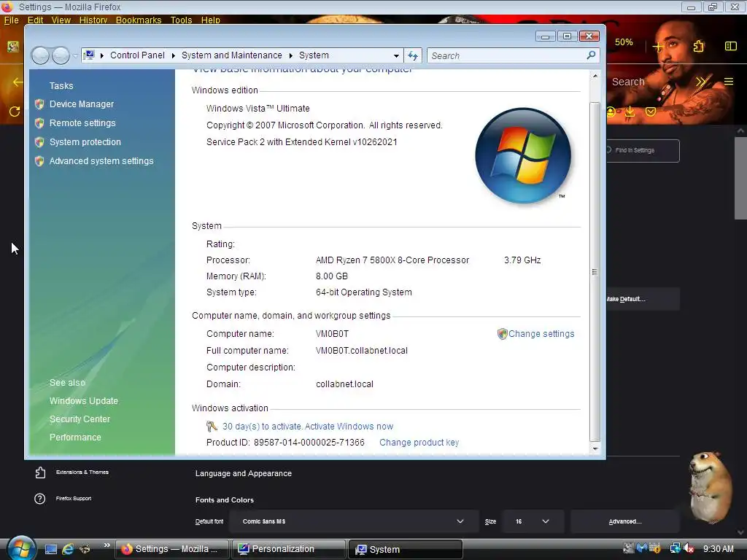747x560 pixels.
Task: Click the muted volume tray icon
Action: point(689,548)
